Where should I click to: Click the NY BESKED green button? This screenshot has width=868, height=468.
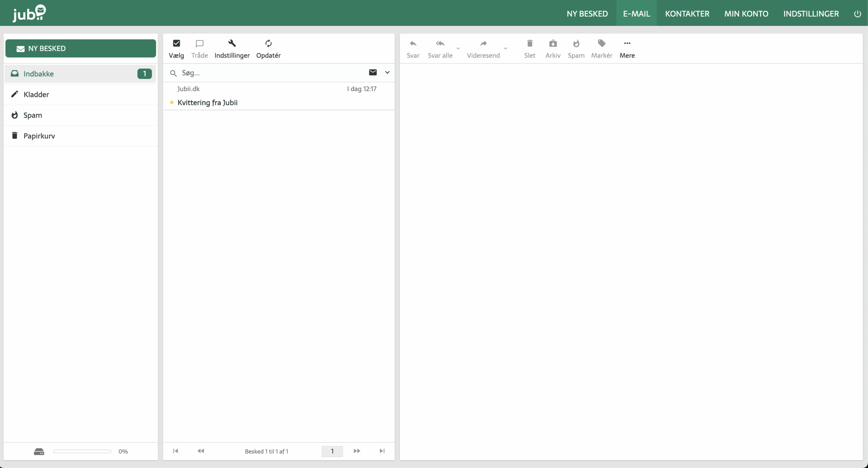80,48
